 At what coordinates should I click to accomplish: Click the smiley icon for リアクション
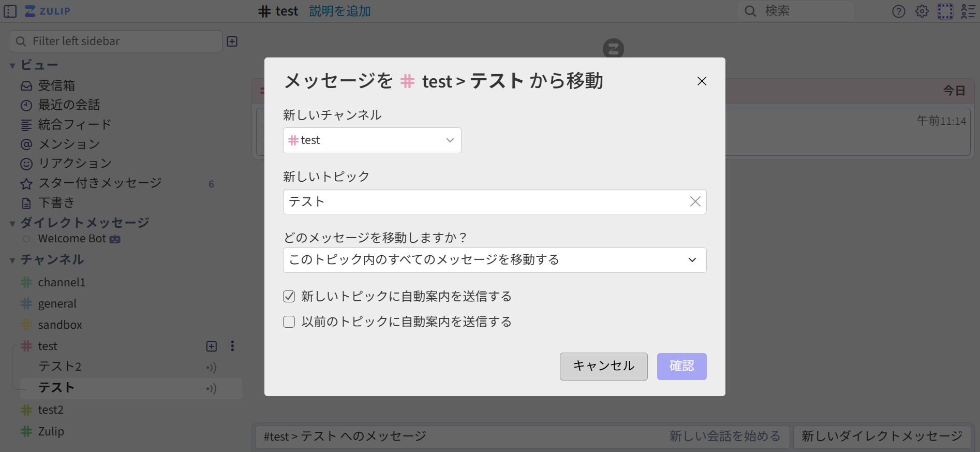click(26, 164)
